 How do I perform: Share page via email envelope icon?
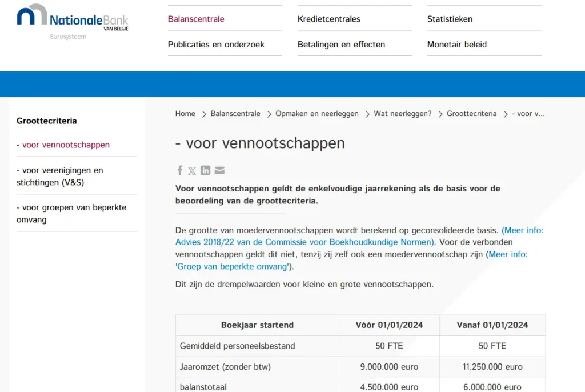(219, 170)
